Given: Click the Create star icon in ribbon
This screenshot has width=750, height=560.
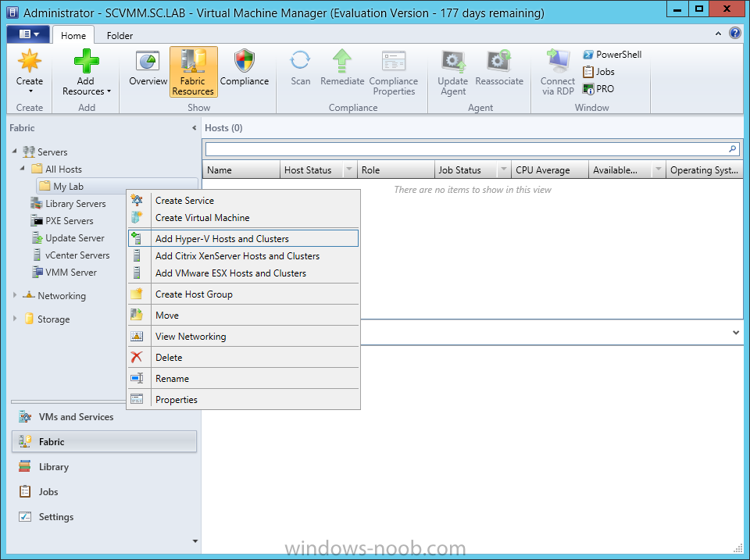Looking at the screenshot, I should [29, 61].
